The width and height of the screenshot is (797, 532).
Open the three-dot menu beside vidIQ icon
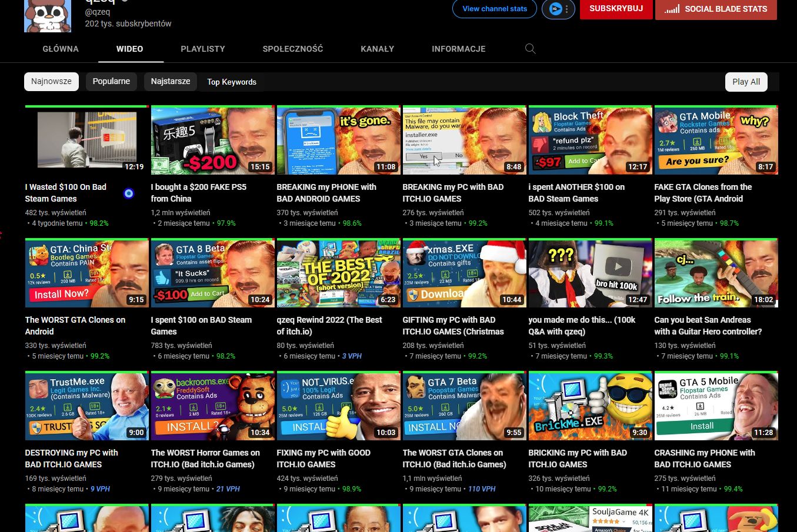click(567, 9)
